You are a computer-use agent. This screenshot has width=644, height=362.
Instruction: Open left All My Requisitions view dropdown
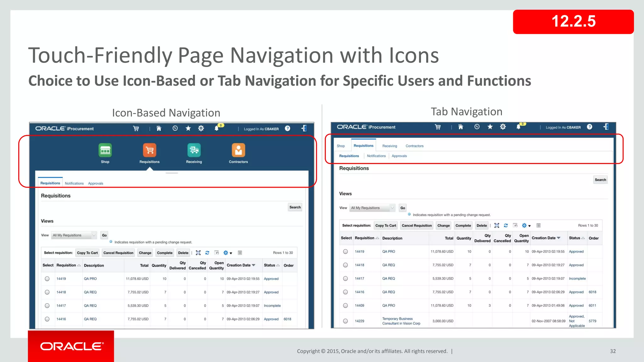pos(74,235)
